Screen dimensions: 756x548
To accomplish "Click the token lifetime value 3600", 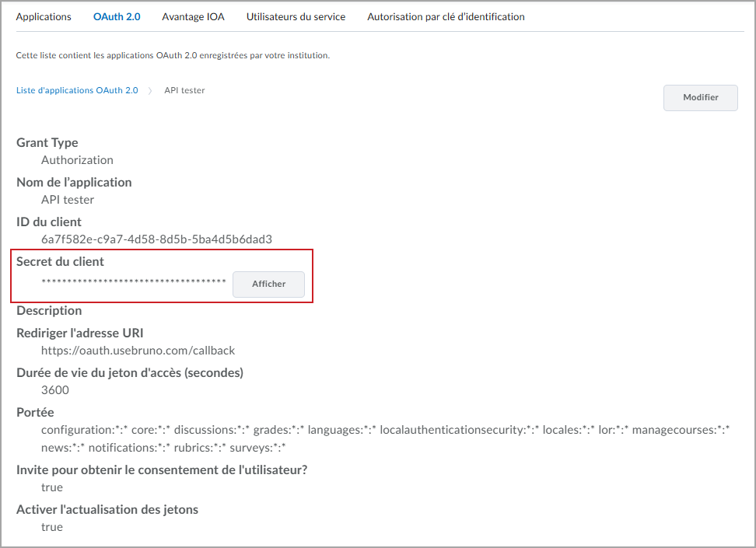I will [55, 390].
